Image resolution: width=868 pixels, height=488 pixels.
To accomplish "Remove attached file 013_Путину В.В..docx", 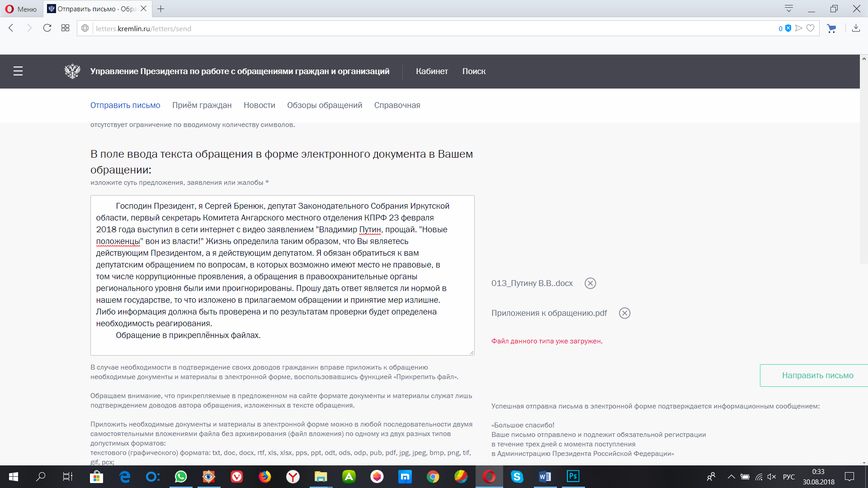I will pos(590,283).
